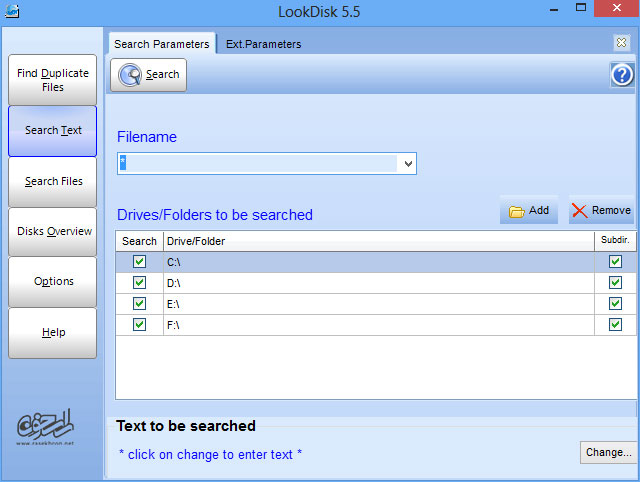Select the C:\ drive row
This screenshot has width=640, height=482.
376,262
